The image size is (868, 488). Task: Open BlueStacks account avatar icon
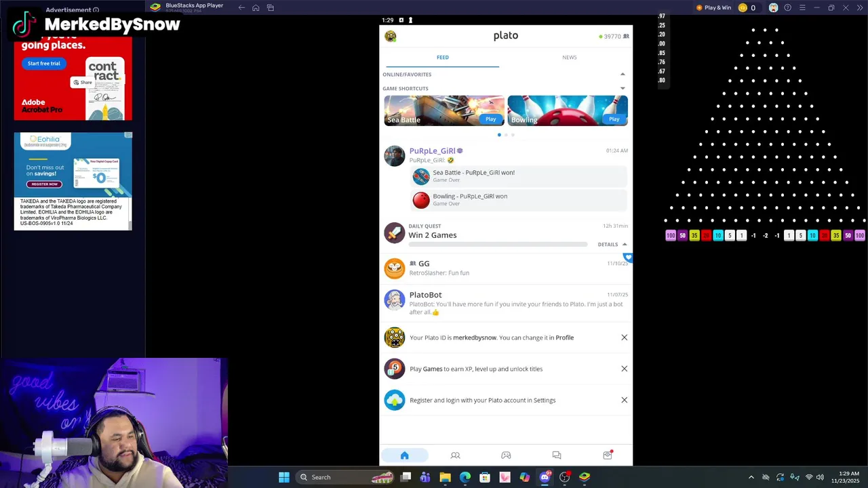773,7
